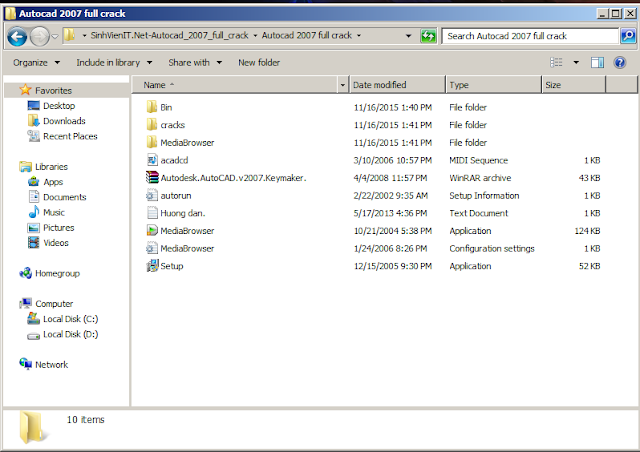
Task: Open Apps library
Action: tap(53, 182)
